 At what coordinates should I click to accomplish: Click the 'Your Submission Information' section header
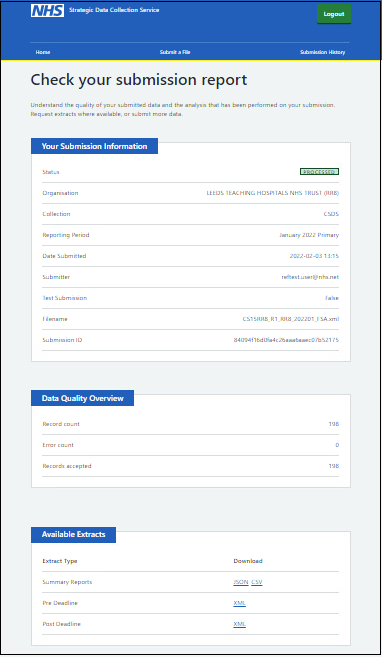tap(94, 146)
